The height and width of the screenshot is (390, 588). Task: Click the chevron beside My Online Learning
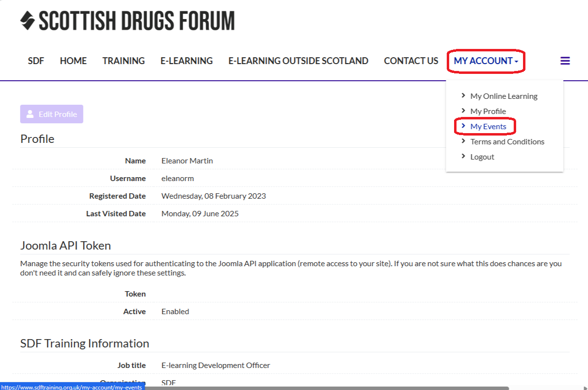point(463,95)
